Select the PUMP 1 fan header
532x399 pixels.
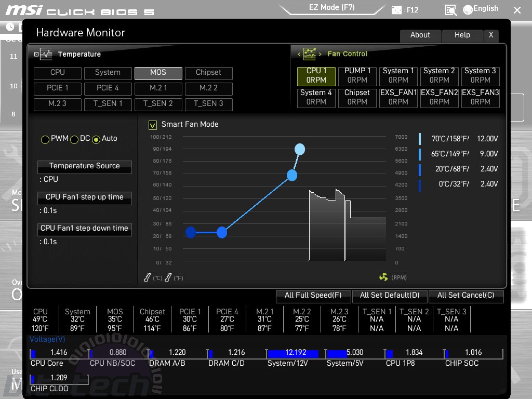coord(357,76)
